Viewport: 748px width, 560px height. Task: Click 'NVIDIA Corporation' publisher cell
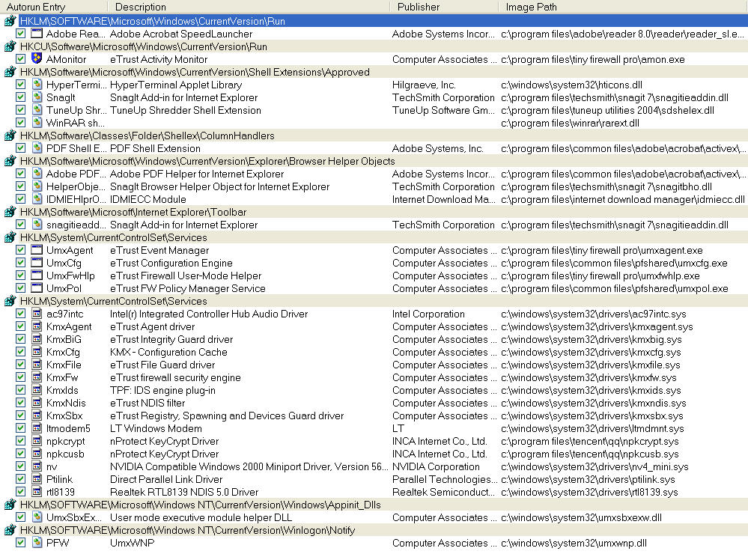436,466
